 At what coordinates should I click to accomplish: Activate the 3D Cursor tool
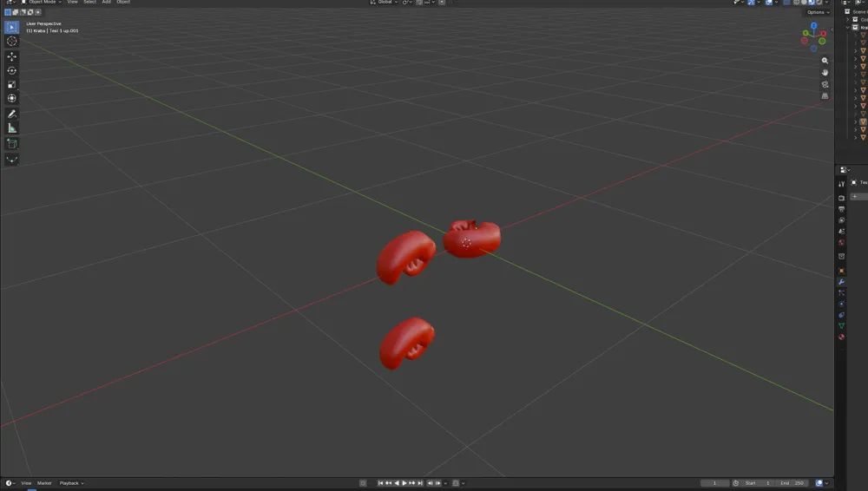(x=11, y=41)
